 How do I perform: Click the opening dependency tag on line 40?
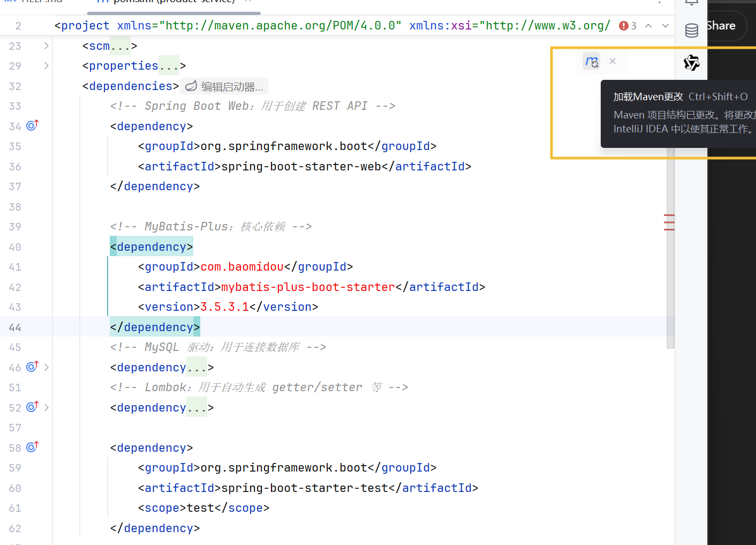152,247
